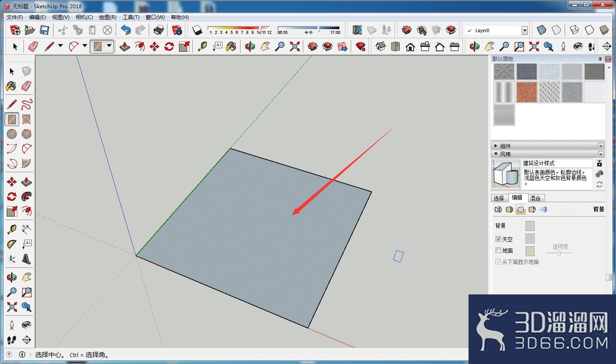Open Face settings in style editor
616x364 pixels.
(x=509, y=210)
